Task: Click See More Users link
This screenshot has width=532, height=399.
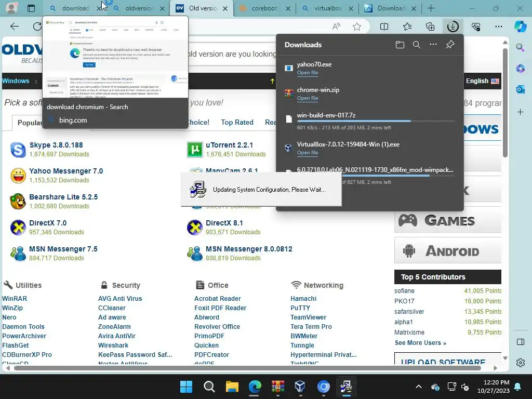Action: point(420,343)
